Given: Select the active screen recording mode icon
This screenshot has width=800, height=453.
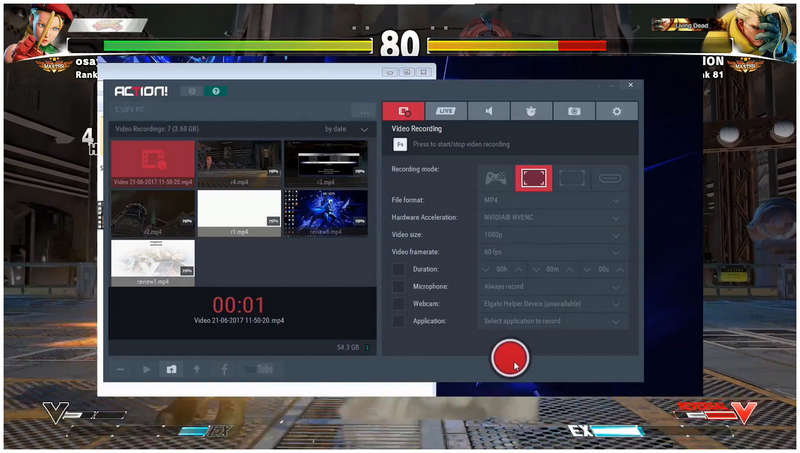Looking at the screenshot, I should pyautogui.click(x=534, y=178).
